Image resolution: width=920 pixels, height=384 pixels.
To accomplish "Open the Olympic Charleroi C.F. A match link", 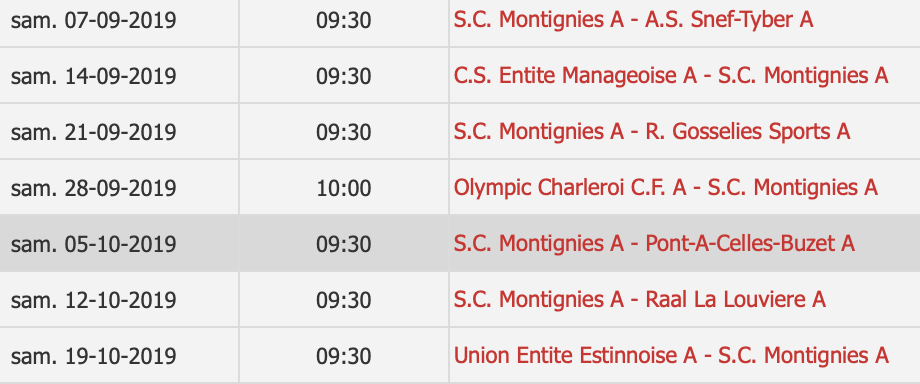I will [665, 188].
